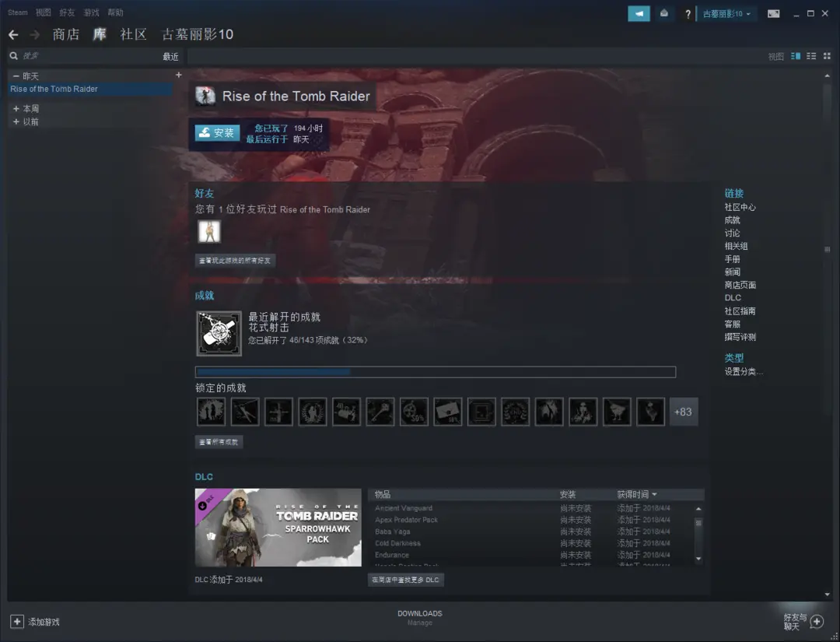Click the DLC list scroll down arrow

coord(698,559)
